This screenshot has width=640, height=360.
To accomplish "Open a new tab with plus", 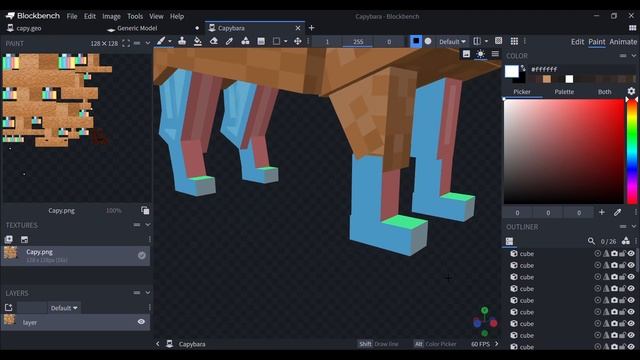I will (311, 28).
